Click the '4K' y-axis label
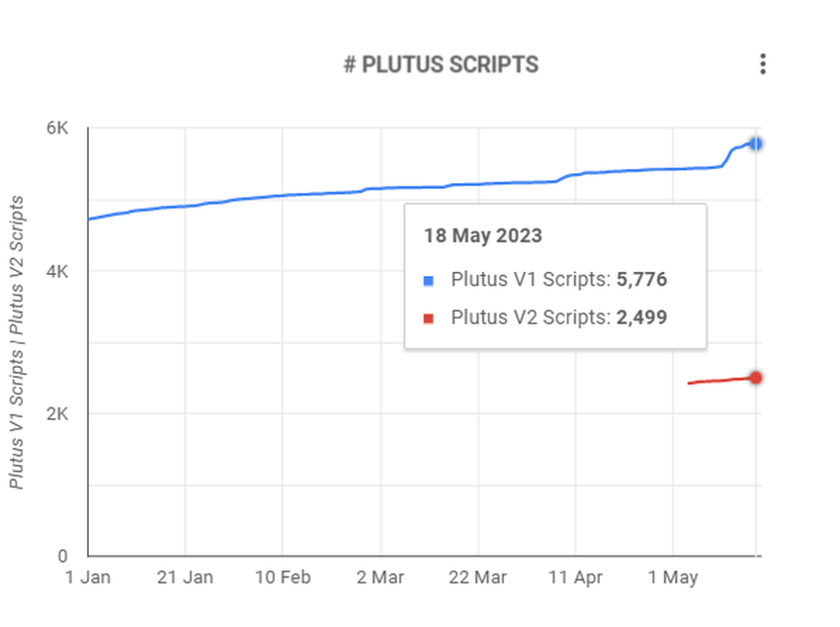 [57, 271]
